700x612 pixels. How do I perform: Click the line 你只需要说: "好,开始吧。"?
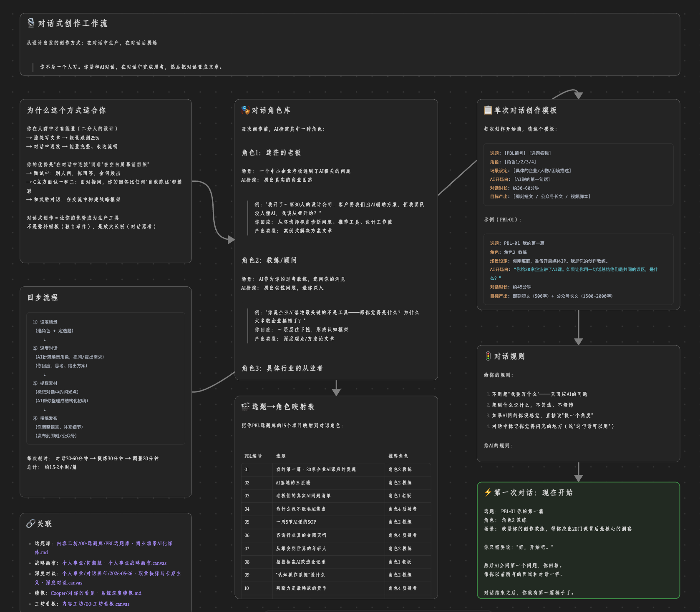click(x=519, y=547)
